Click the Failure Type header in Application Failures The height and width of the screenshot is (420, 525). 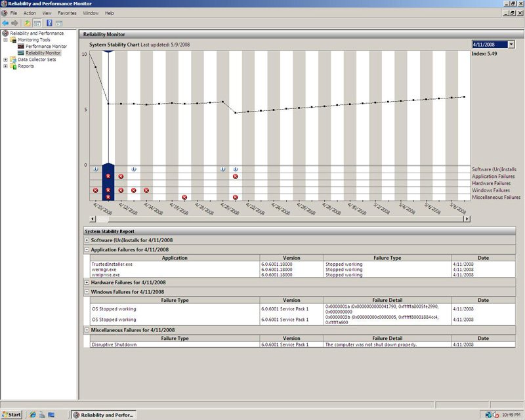(387, 258)
